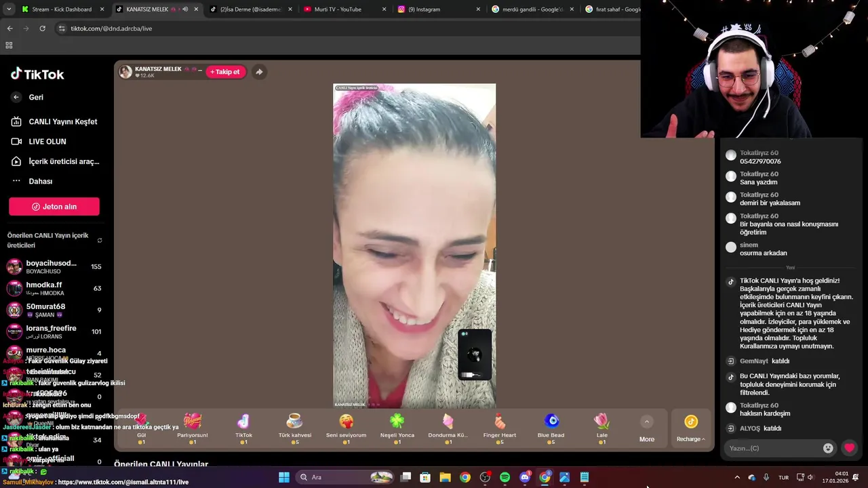This screenshot has height=488, width=868.
Task: Send the Parlıyorsun gift
Action: coord(193,429)
